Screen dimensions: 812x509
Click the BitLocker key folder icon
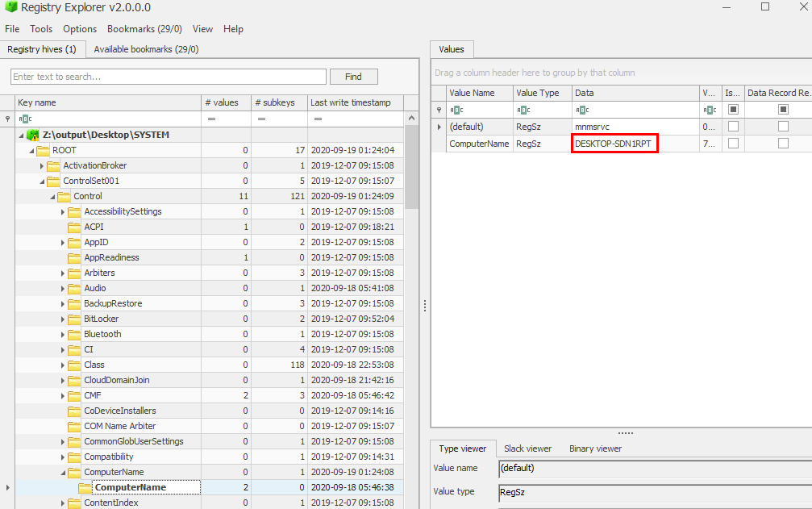(x=74, y=319)
